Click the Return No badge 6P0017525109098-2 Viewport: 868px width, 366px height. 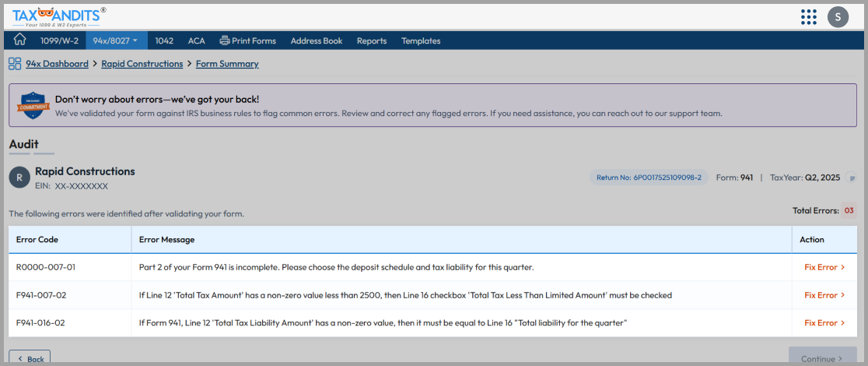648,178
